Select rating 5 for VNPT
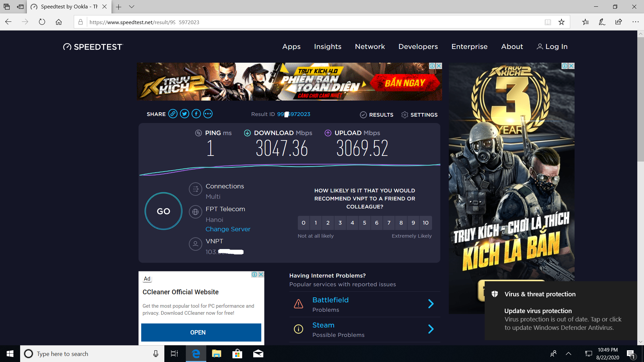 click(x=365, y=223)
